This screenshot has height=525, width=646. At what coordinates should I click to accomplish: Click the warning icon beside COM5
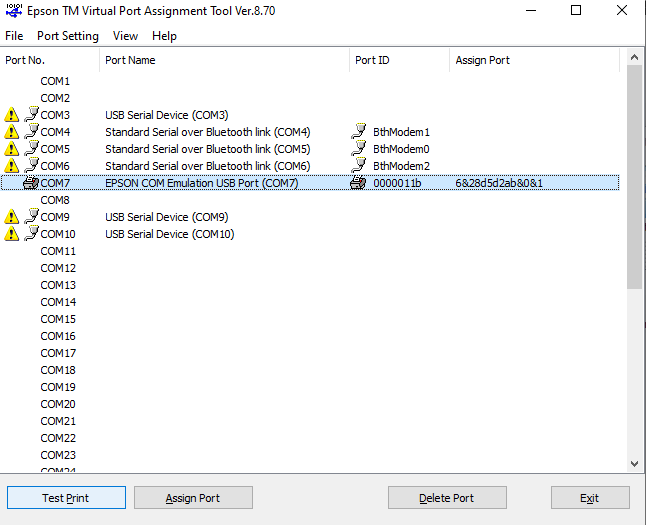[x=12, y=149]
